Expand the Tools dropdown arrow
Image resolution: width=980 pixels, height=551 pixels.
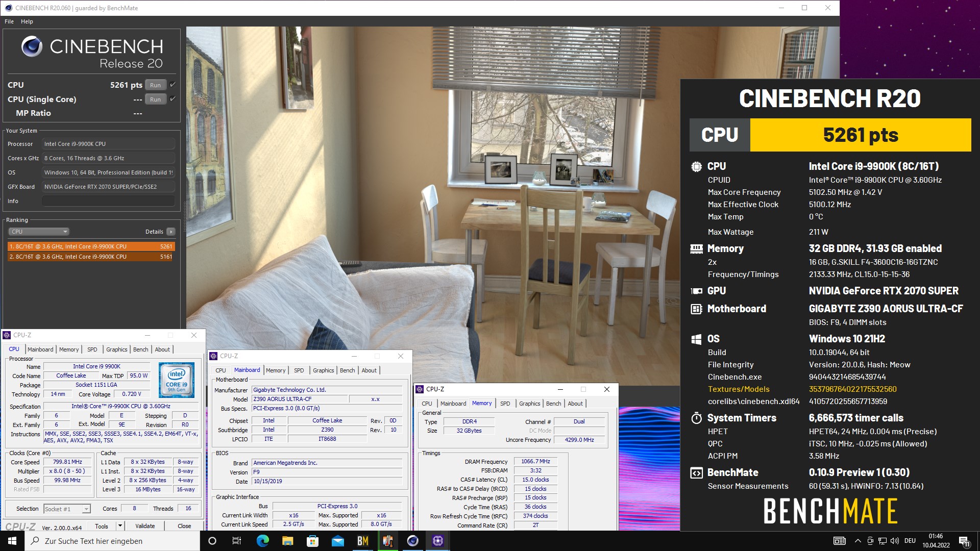(120, 526)
